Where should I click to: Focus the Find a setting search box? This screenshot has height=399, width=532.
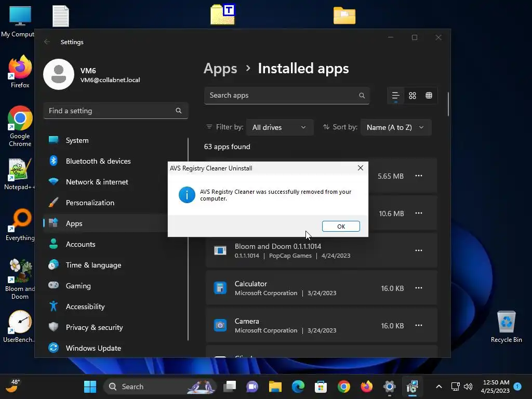(x=115, y=111)
